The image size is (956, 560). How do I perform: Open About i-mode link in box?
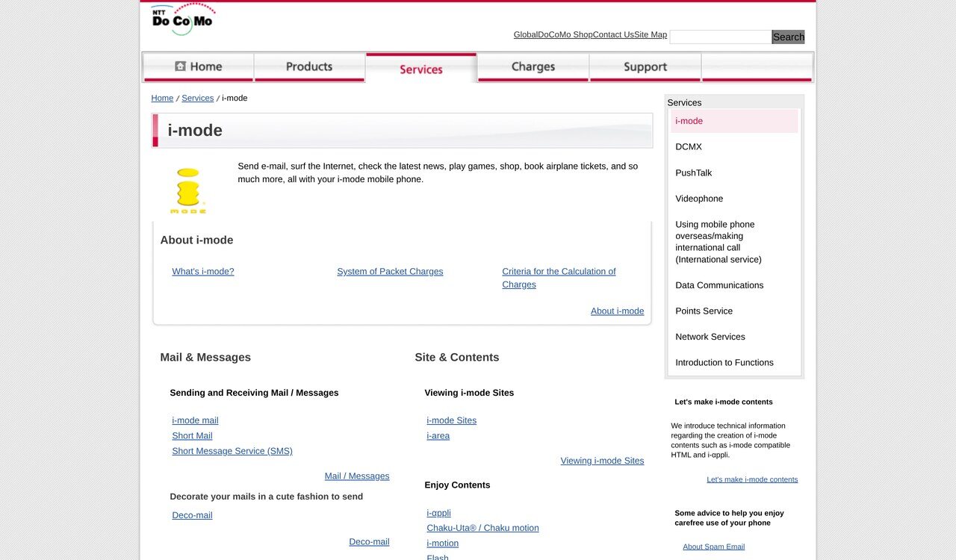point(617,311)
